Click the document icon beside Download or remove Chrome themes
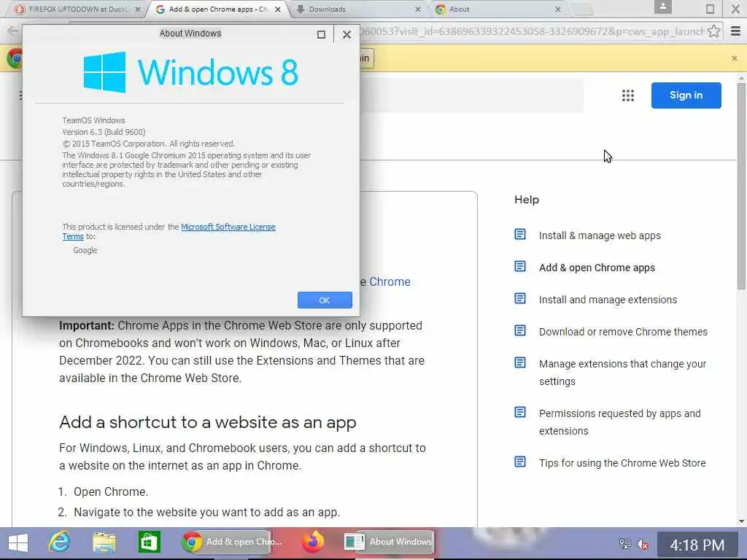 click(x=519, y=330)
